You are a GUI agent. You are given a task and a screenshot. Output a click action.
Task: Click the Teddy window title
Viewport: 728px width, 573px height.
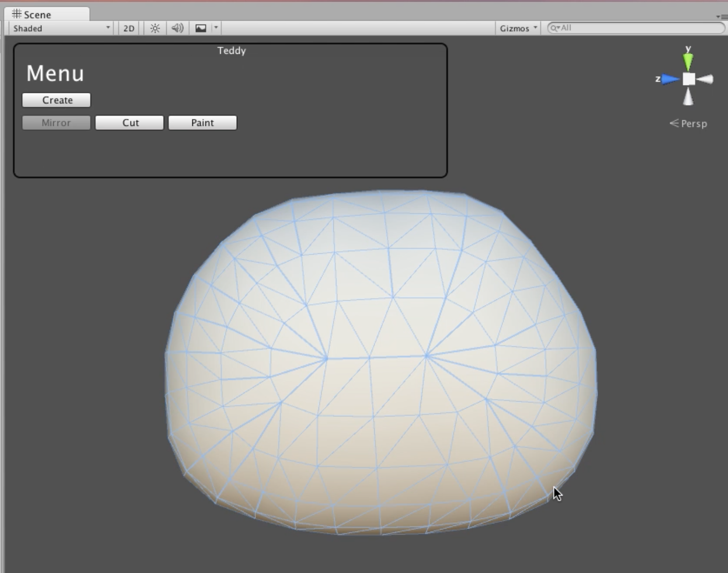pos(232,50)
